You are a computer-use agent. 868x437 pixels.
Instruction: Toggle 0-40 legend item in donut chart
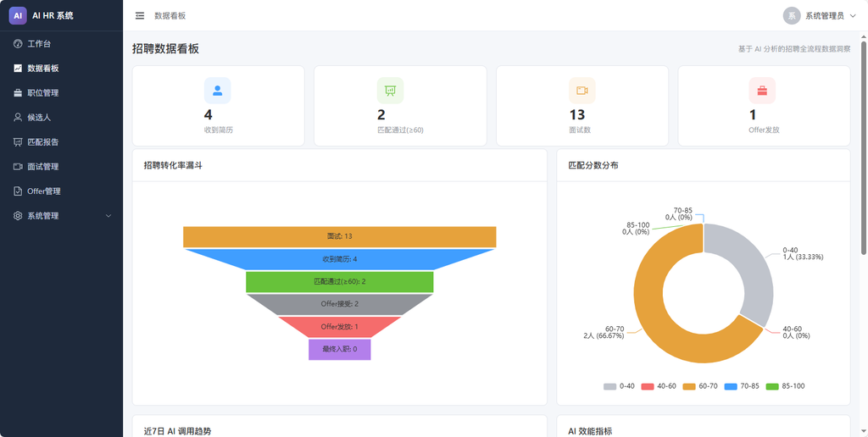point(619,386)
